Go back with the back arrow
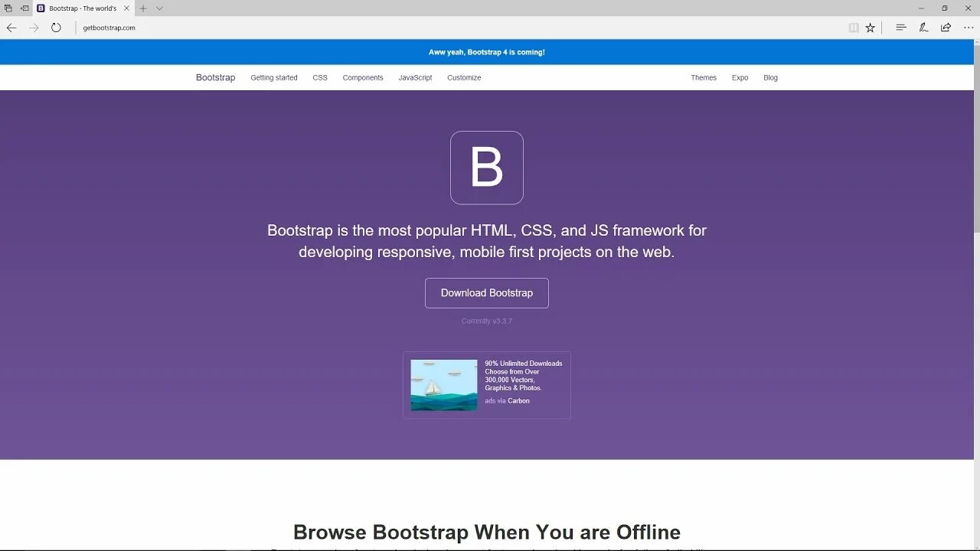The image size is (980, 551). (11, 28)
